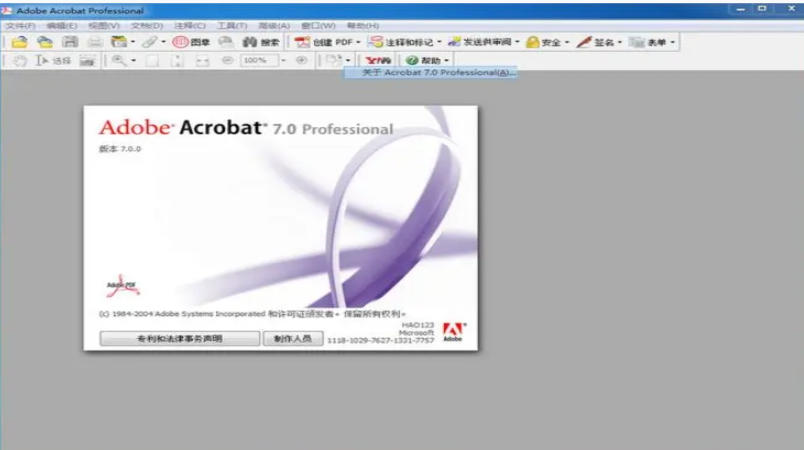Screen dimensions: 804x450
Task: Open the 帮助(H) menu in menu bar
Action: (363, 26)
